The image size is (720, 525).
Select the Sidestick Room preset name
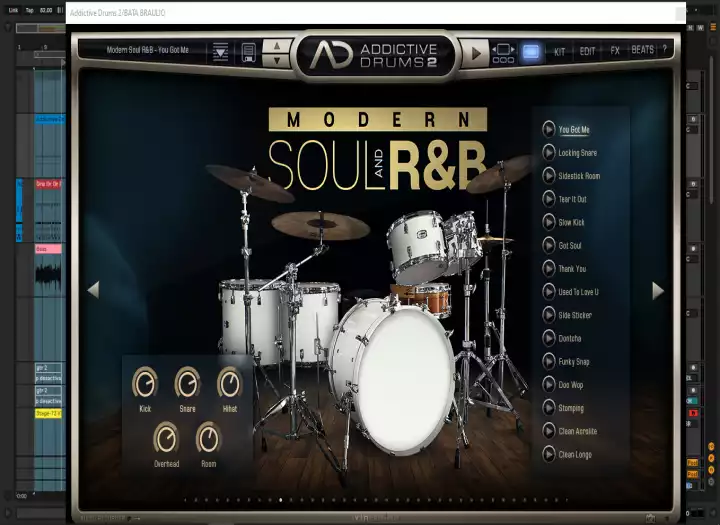pyautogui.click(x=579, y=176)
